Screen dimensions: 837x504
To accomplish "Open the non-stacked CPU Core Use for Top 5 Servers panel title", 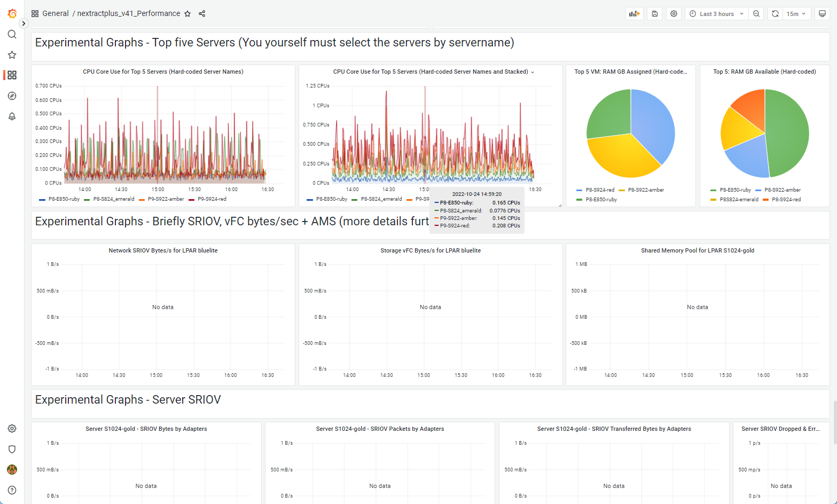I will tap(163, 72).
